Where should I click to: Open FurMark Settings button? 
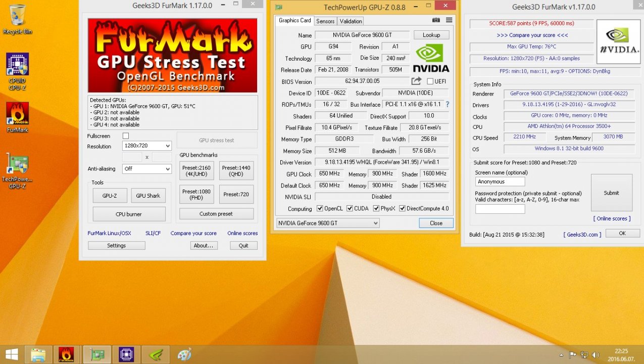[x=117, y=245]
